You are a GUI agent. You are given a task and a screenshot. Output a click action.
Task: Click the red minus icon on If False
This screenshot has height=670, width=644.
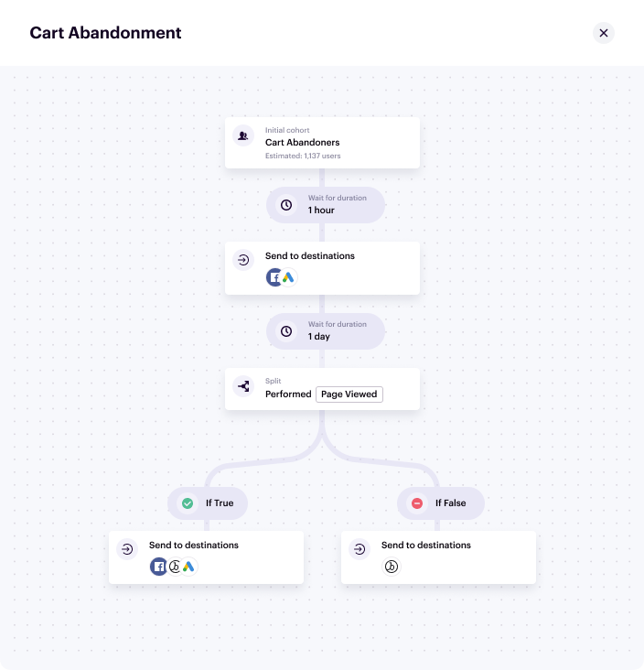click(x=417, y=503)
